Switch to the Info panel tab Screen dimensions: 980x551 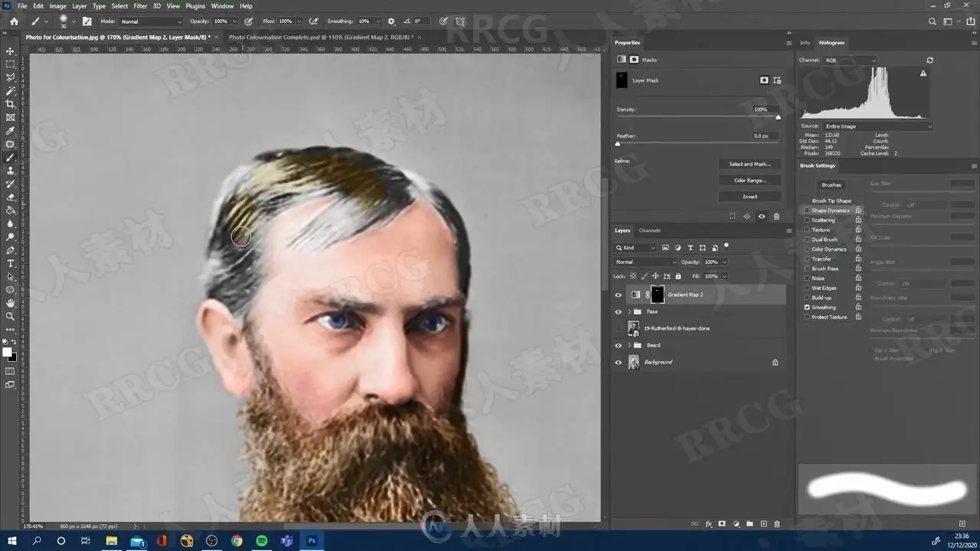(x=805, y=43)
